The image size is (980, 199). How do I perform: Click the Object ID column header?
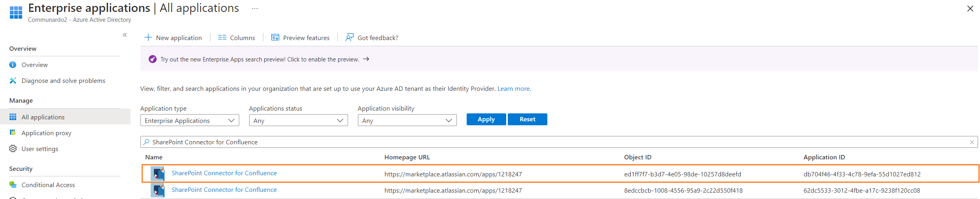click(638, 157)
